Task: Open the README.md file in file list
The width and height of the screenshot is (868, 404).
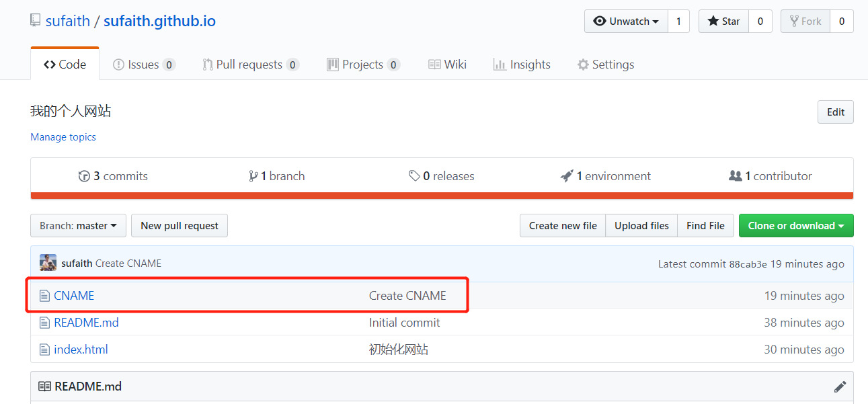Action: 86,323
